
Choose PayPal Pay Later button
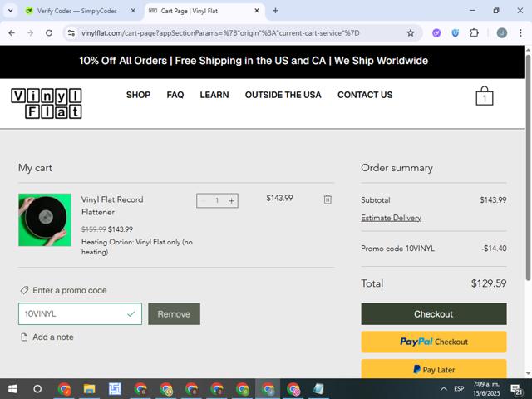tap(434, 369)
